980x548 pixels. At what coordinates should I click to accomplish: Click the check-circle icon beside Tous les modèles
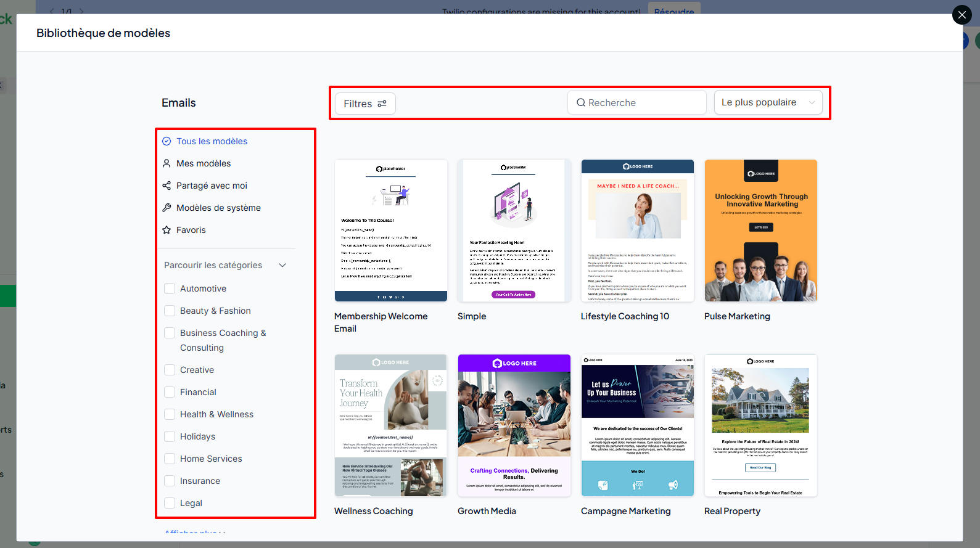(167, 141)
